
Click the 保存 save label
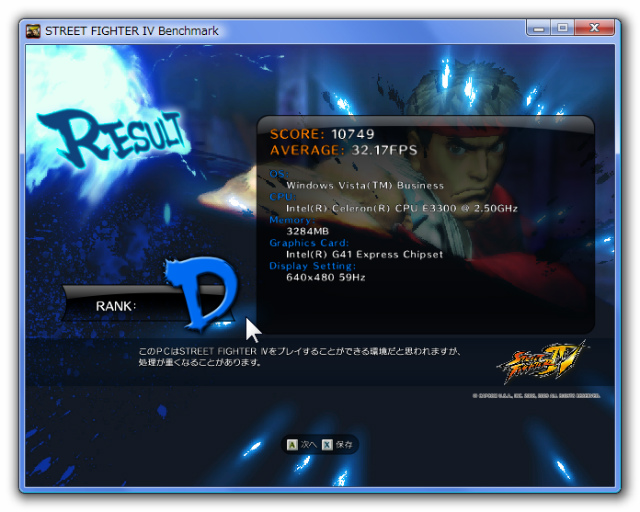pyautogui.click(x=344, y=445)
